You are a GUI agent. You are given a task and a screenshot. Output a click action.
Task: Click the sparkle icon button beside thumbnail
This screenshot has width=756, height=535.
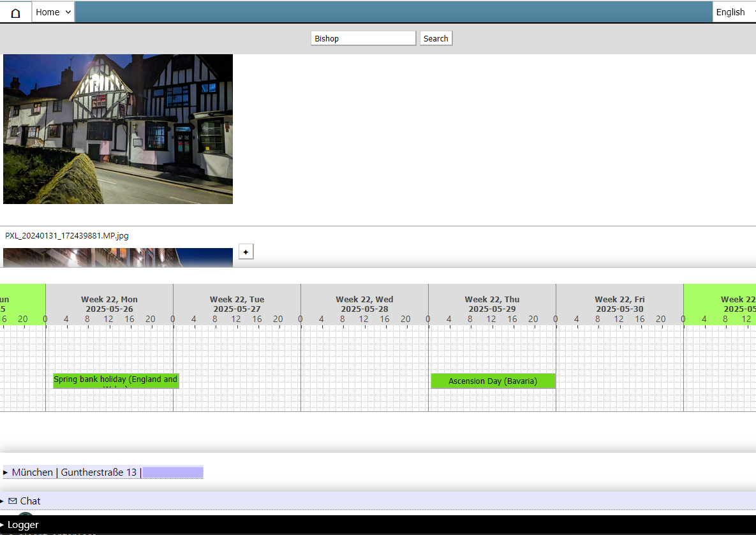(246, 252)
